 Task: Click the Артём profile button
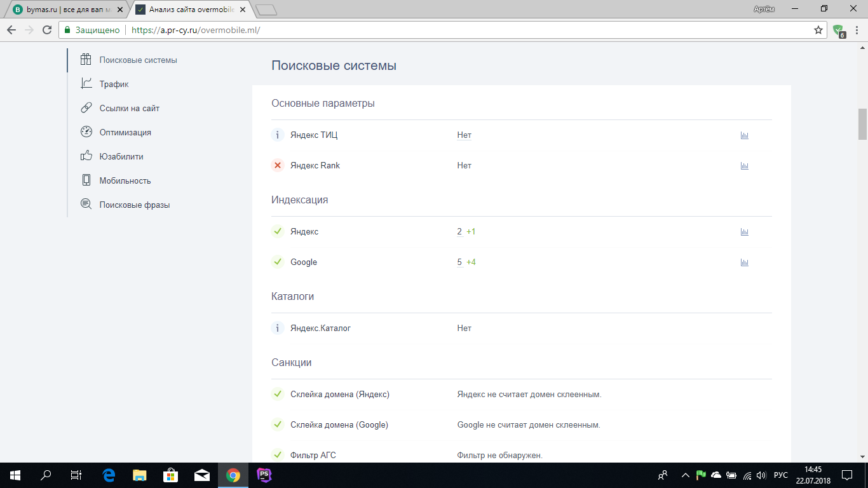763,8
